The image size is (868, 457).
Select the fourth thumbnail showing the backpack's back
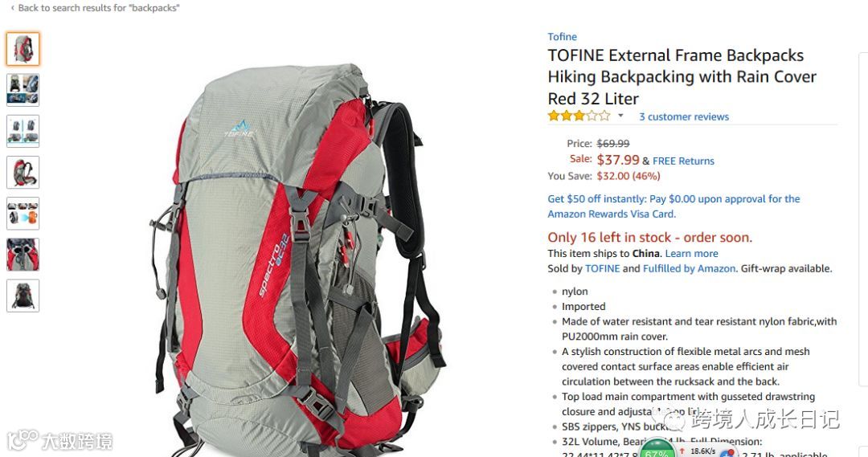(23, 172)
